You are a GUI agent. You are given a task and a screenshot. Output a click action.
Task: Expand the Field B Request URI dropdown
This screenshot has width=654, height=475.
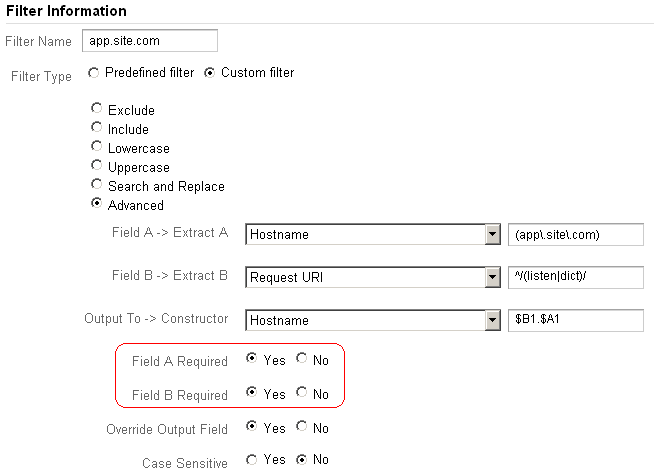point(491,277)
